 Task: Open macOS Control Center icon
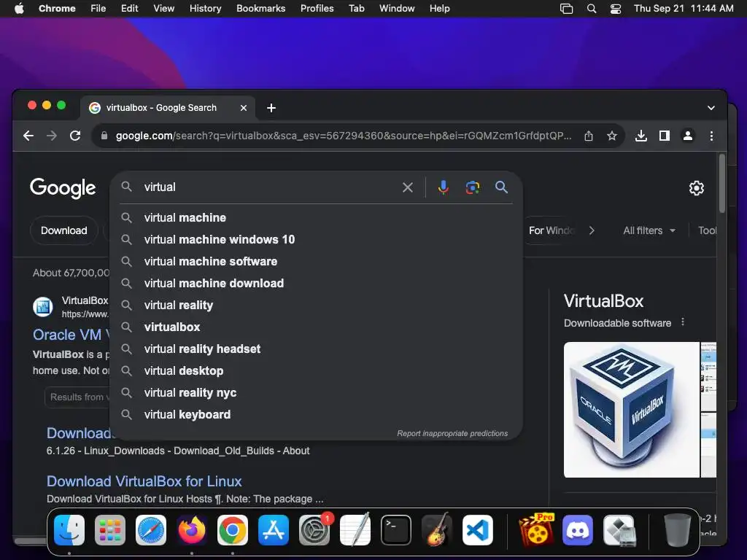point(616,9)
